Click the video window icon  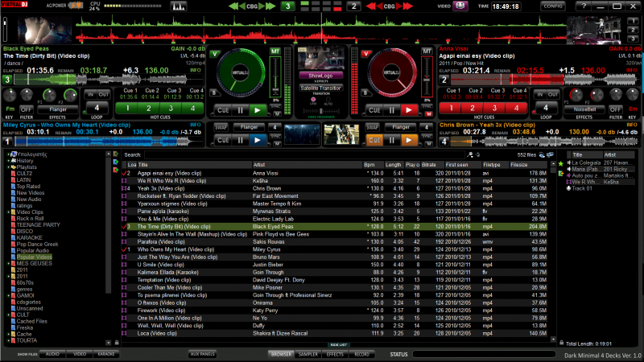[x=460, y=6]
